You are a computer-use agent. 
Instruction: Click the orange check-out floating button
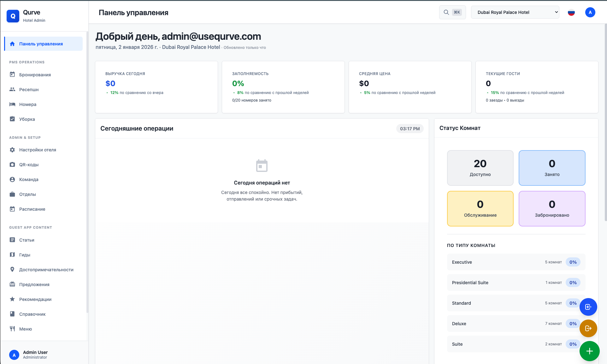pos(588,328)
